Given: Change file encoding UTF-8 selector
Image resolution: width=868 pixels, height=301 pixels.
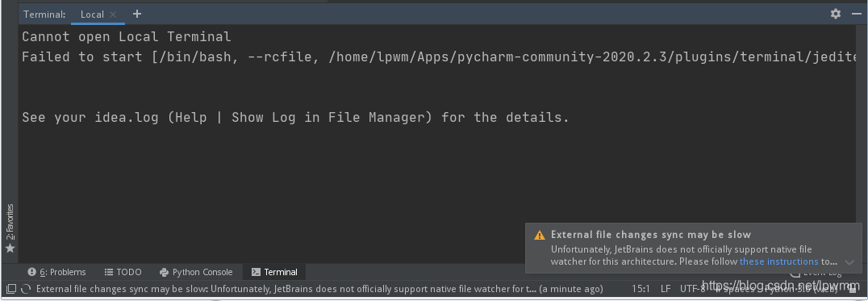Looking at the screenshot, I should (692, 288).
